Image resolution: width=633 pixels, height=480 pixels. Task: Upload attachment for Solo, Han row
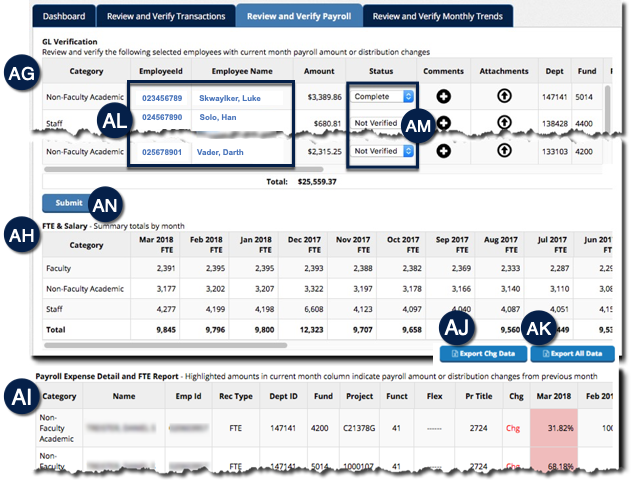[x=503, y=122]
